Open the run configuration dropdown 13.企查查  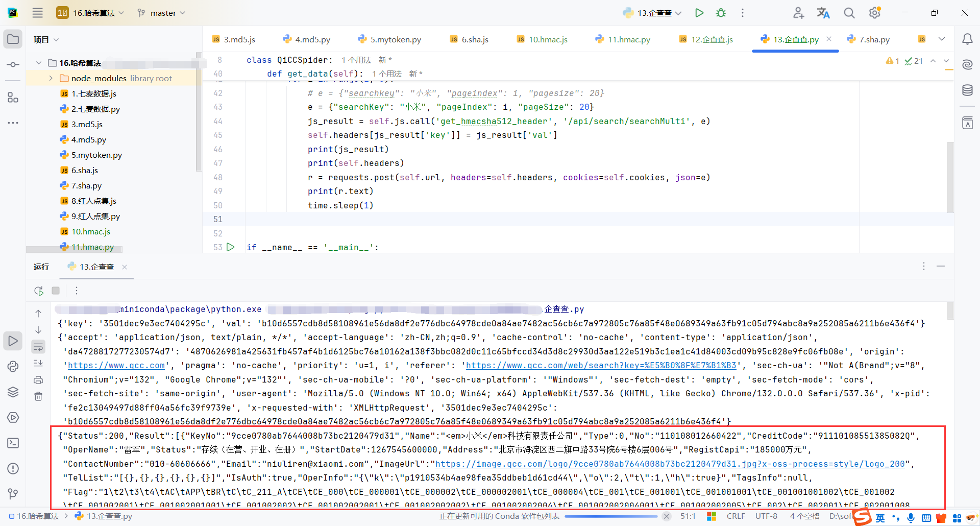click(652, 13)
